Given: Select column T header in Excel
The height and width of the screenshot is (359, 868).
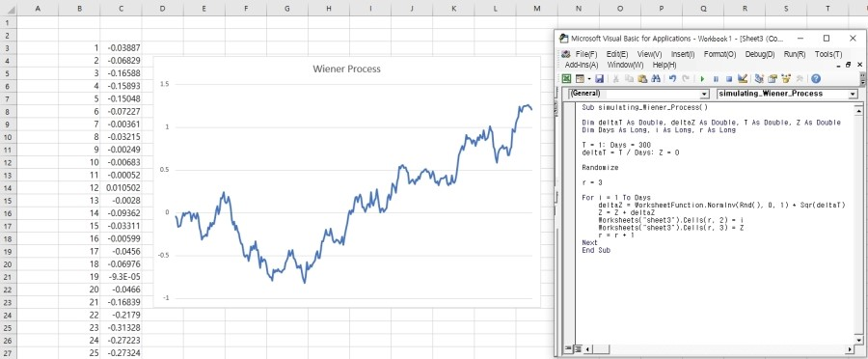Looking at the screenshot, I should pos(827,9).
